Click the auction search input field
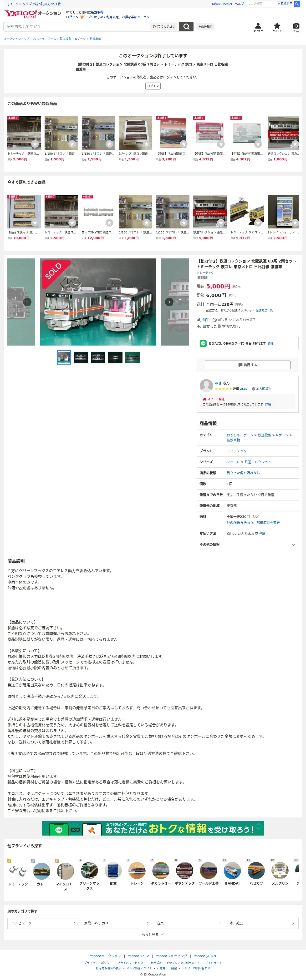The width and height of the screenshot is (306, 980). [x=77, y=27]
